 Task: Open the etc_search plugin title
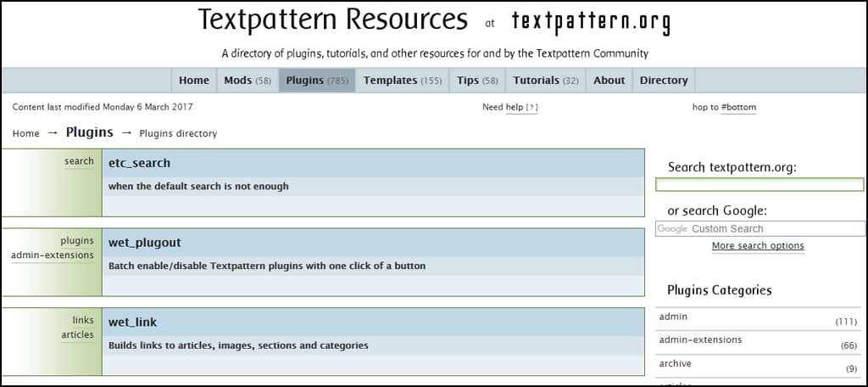[140, 164]
